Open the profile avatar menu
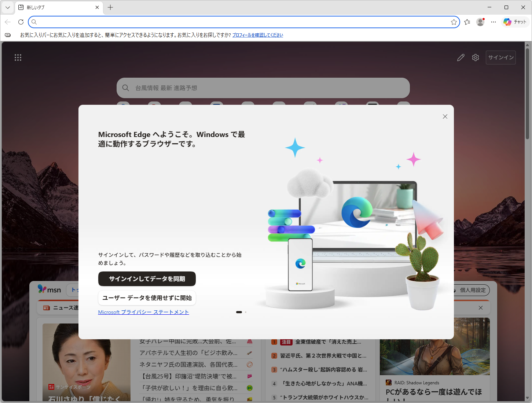 tap(480, 22)
